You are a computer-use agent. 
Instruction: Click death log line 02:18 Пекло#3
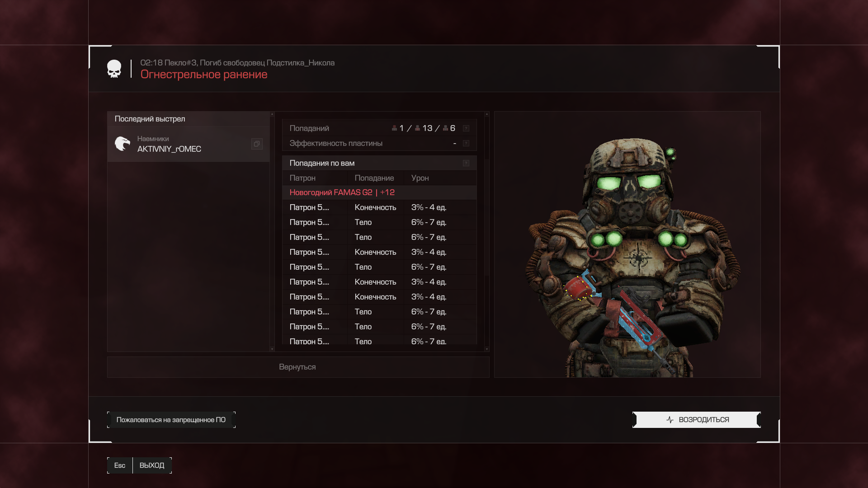point(237,63)
